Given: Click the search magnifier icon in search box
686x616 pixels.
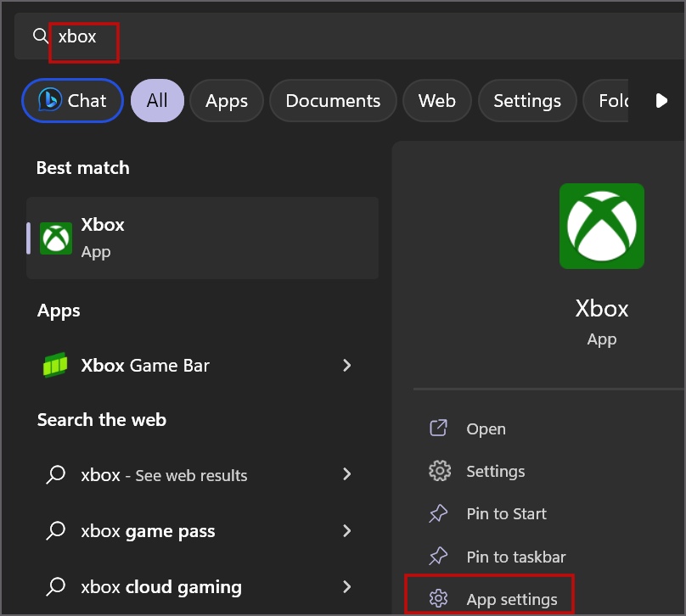Looking at the screenshot, I should 40,36.
